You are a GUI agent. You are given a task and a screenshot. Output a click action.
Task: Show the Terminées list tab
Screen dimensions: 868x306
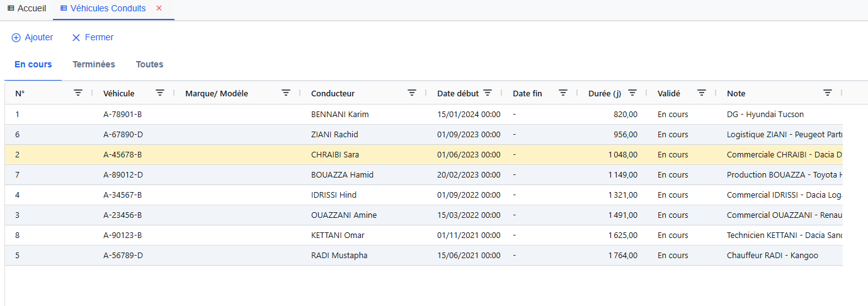pyautogui.click(x=94, y=64)
